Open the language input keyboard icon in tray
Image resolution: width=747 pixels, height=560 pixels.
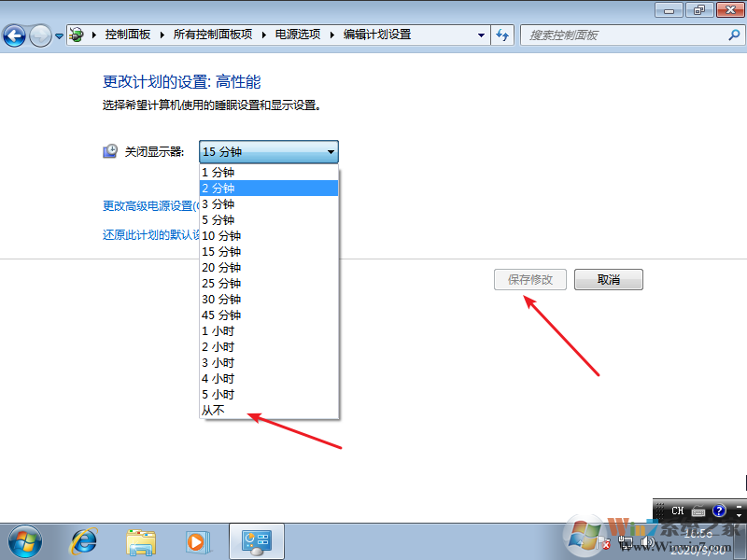(698, 511)
